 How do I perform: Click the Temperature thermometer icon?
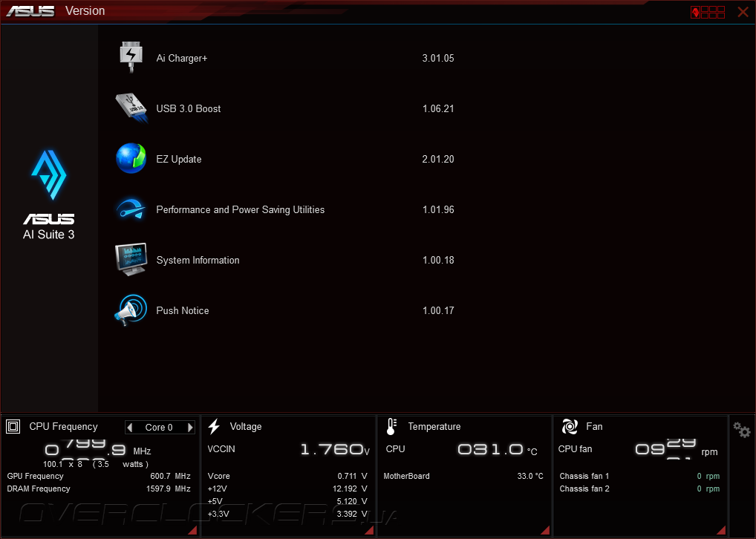coord(391,427)
